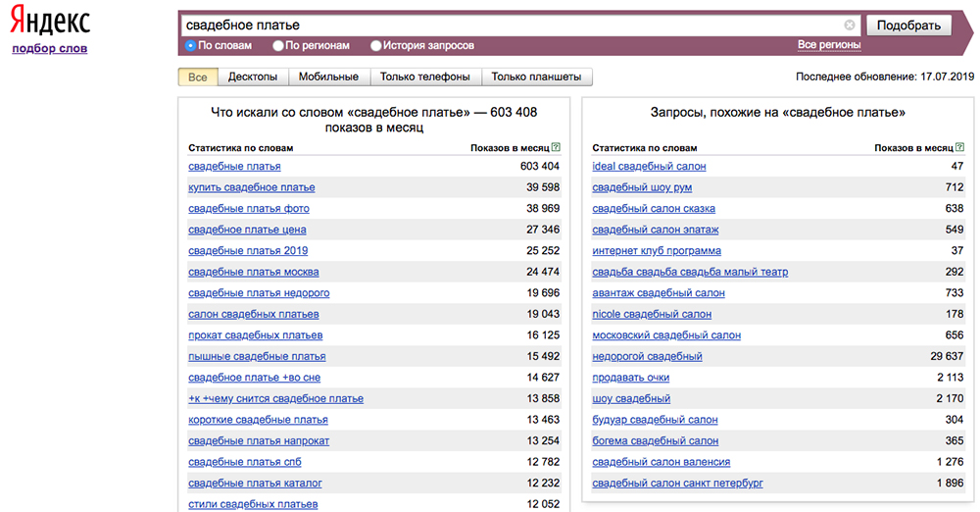Open 'богема свадебный салон' link

(655, 441)
